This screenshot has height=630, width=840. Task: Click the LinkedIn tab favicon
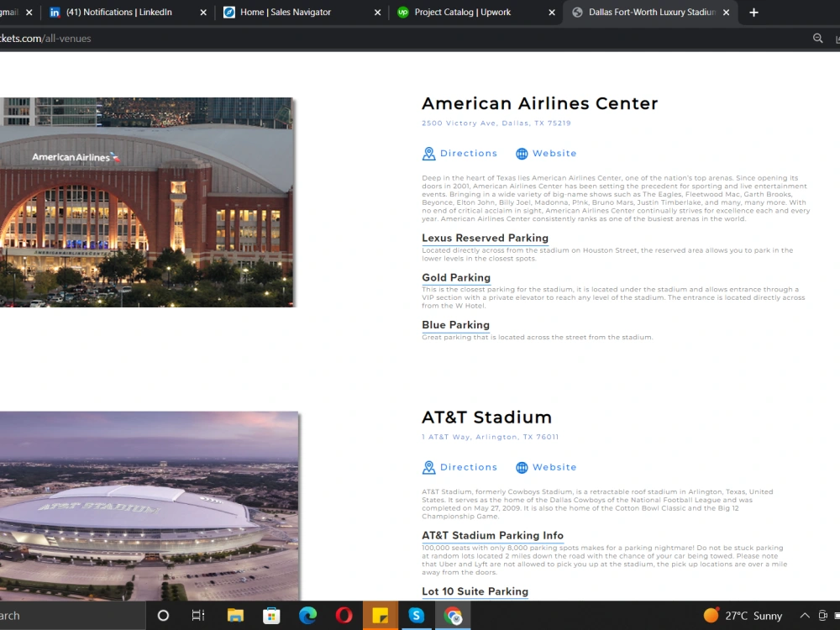click(x=55, y=13)
